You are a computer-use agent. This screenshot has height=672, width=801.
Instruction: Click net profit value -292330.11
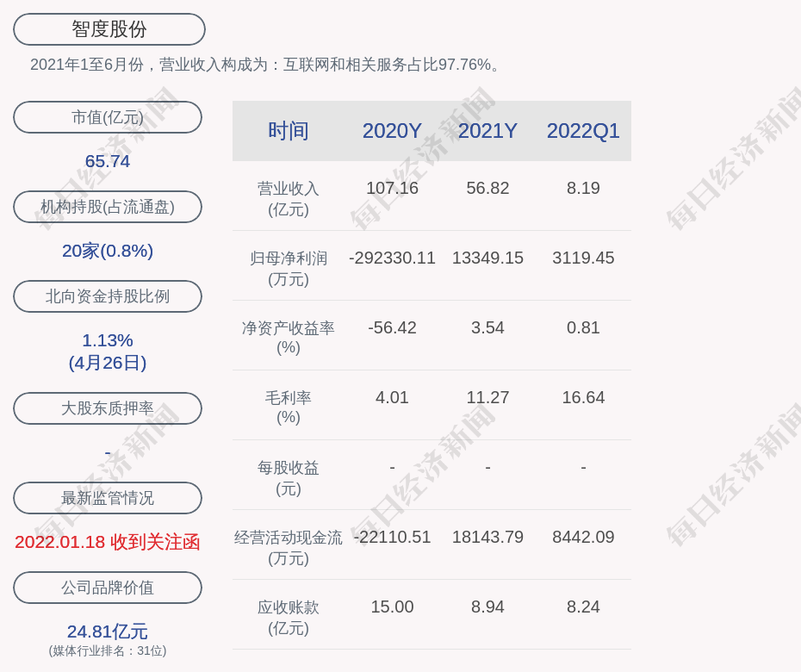[393, 258]
